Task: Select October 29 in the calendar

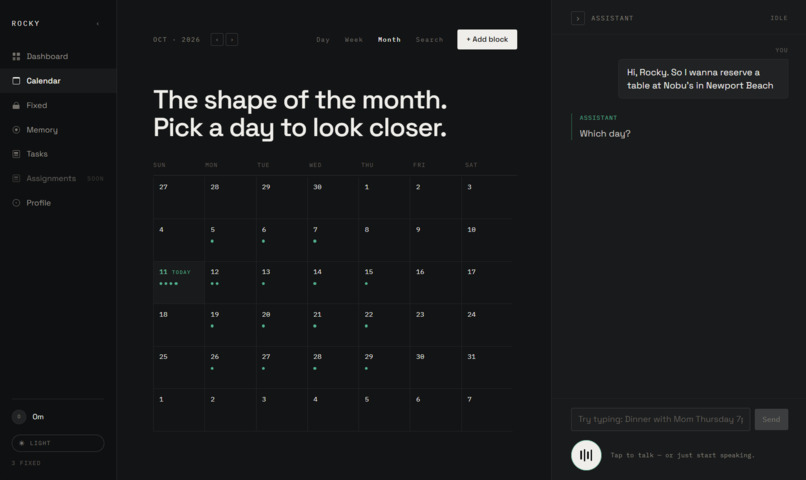Action: point(384,367)
